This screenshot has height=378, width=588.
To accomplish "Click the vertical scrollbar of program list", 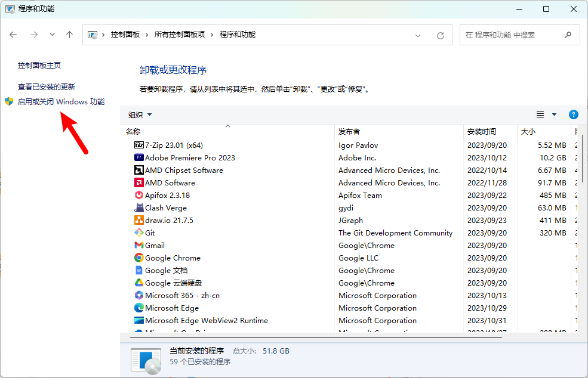I will 583,157.
